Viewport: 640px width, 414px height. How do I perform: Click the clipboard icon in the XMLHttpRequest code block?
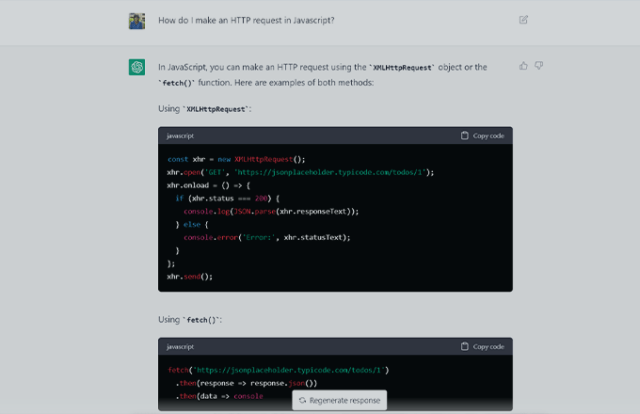pyautogui.click(x=464, y=136)
